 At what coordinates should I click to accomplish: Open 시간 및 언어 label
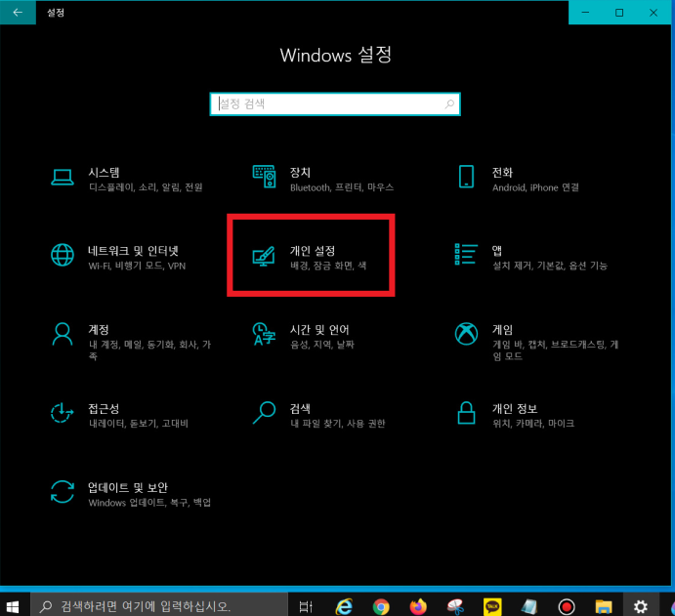coord(319,330)
